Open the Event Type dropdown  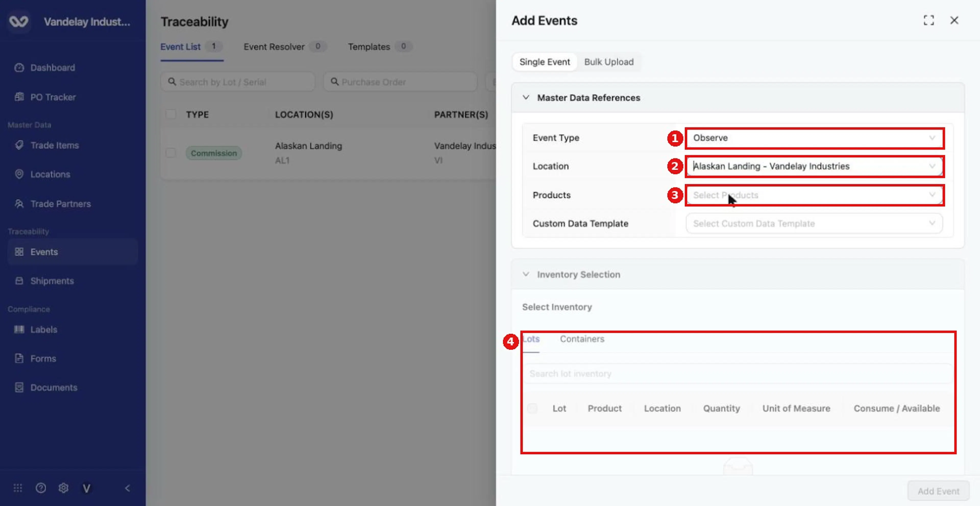coord(814,138)
